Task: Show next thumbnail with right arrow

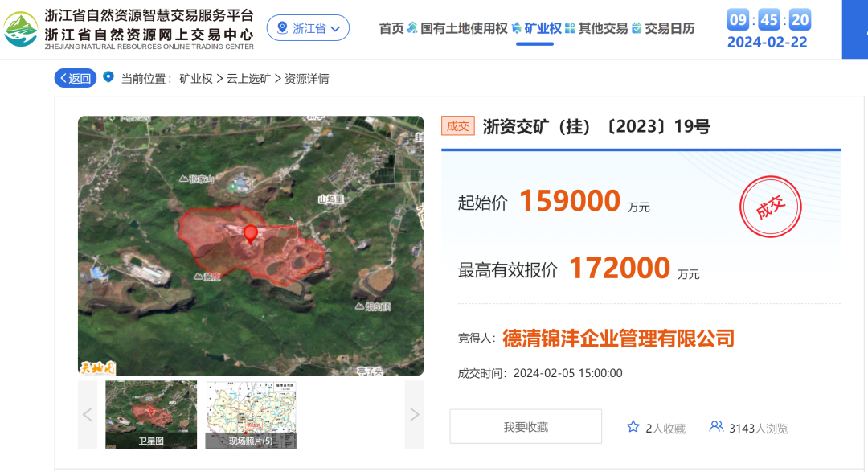Action: tap(414, 415)
